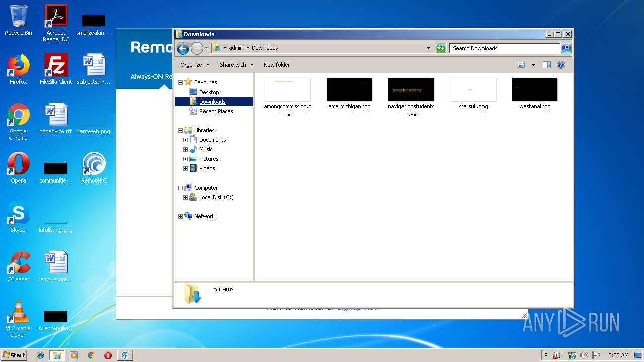
Task: Click Google Chrome desktop icon
Action: (18, 122)
